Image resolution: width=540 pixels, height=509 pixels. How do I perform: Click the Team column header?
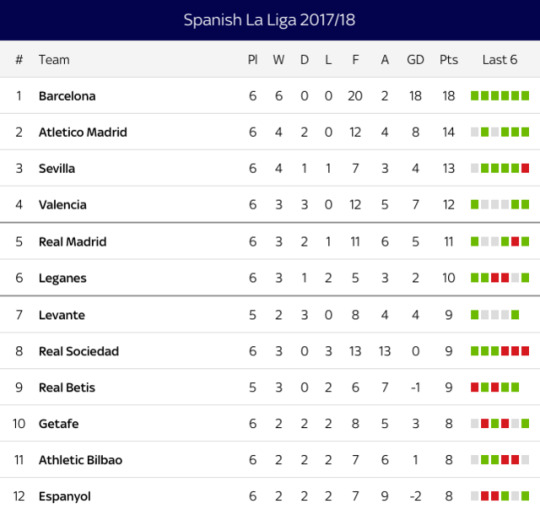pyautogui.click(x=54, y=60)
